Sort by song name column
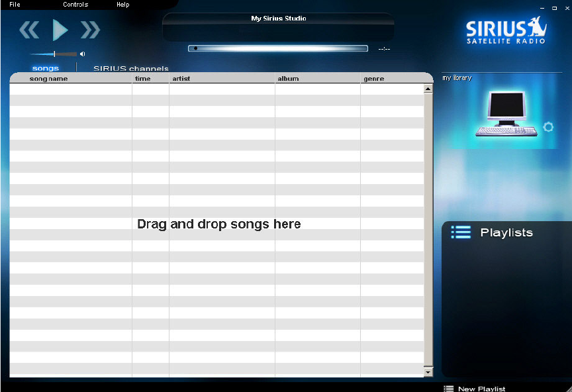This screenshot has width=572, height=392. [48, 79]
